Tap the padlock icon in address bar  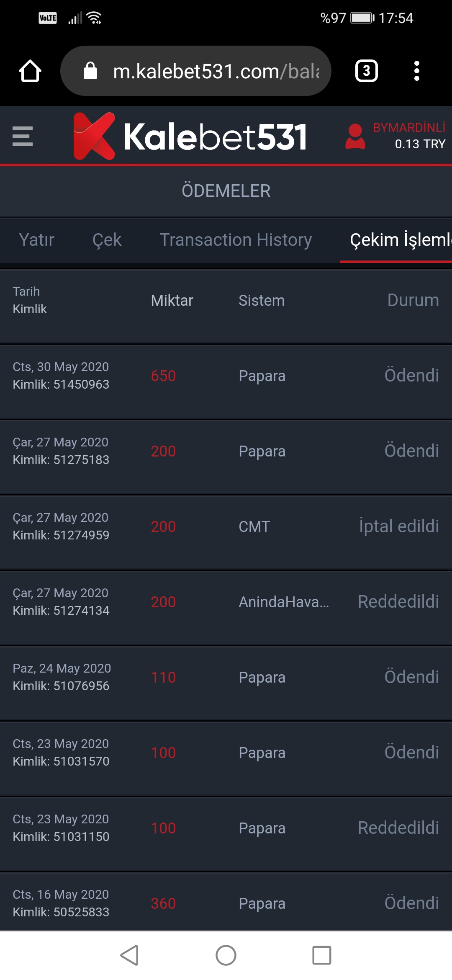pos(90,71)
